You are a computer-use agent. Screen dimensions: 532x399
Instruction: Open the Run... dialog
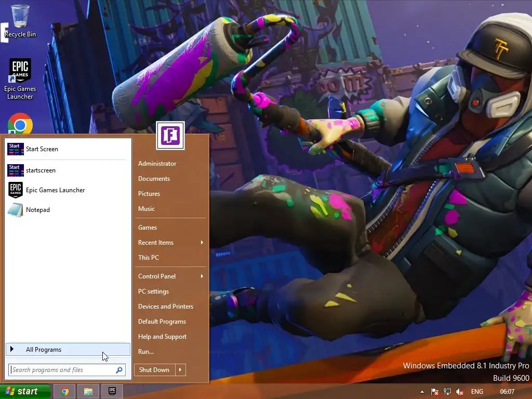[x=146, y=352]
